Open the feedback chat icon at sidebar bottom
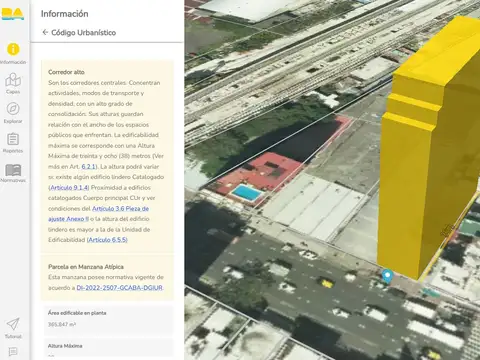480x360 pixels. point(13,352)
